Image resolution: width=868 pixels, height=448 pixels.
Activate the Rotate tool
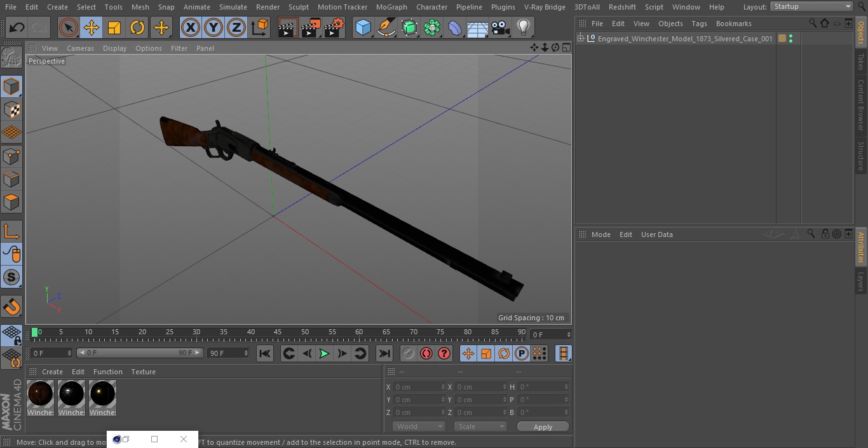tap(137, 27)
